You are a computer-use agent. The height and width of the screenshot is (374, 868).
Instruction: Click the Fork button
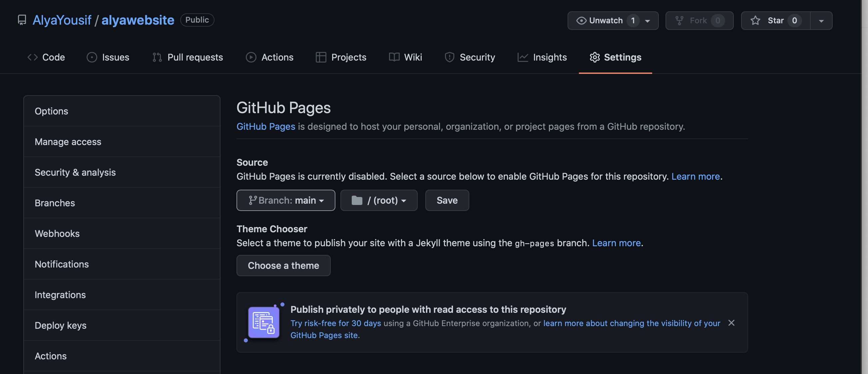tap(699, 21)
